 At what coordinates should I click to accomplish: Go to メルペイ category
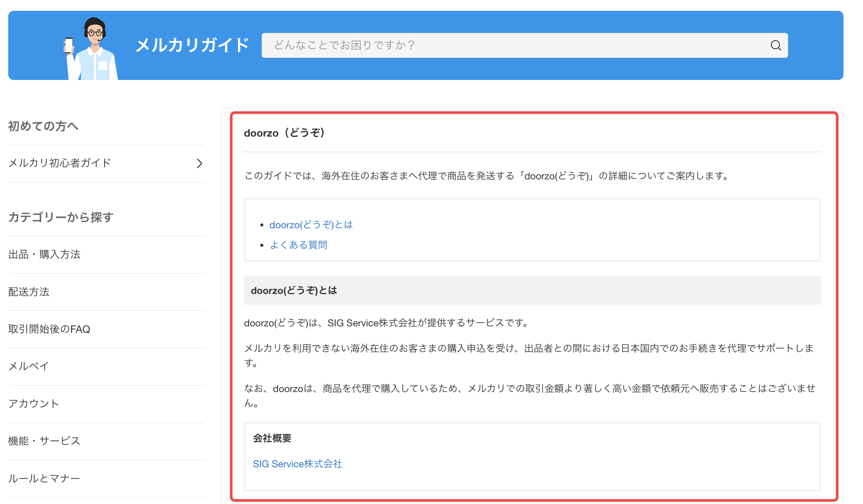pos(106,367)
